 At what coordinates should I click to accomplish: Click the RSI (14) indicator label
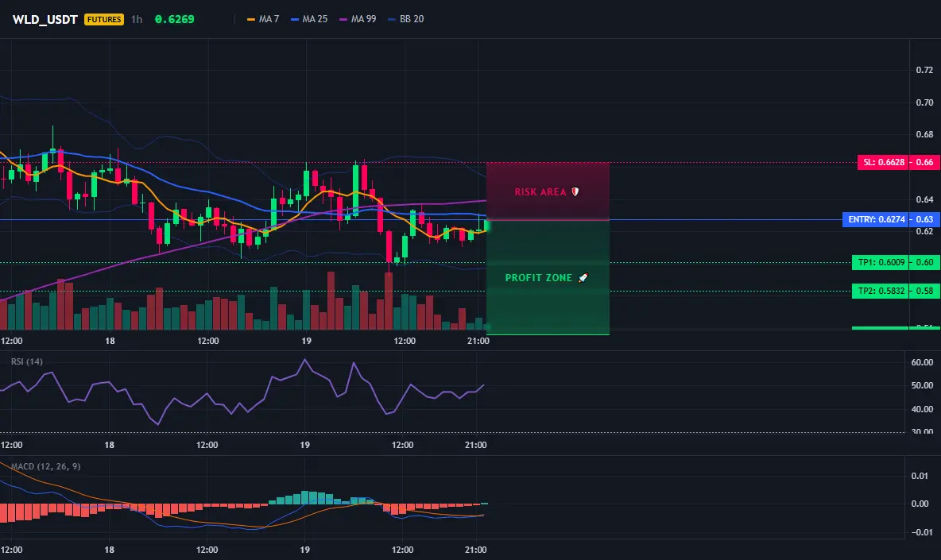(x=27, y=361)
